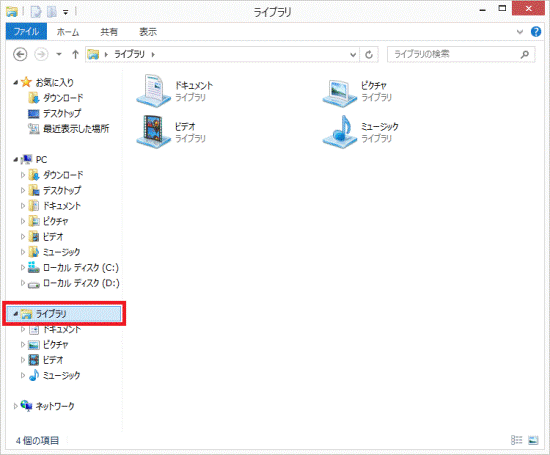The image size is (550, 455).
Task: Expand ローカル ディスク (C:) tree node
Action: [23, 268]
